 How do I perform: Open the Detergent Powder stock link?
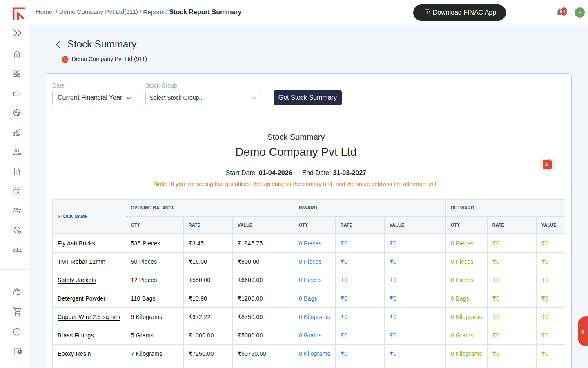[81, 298]
